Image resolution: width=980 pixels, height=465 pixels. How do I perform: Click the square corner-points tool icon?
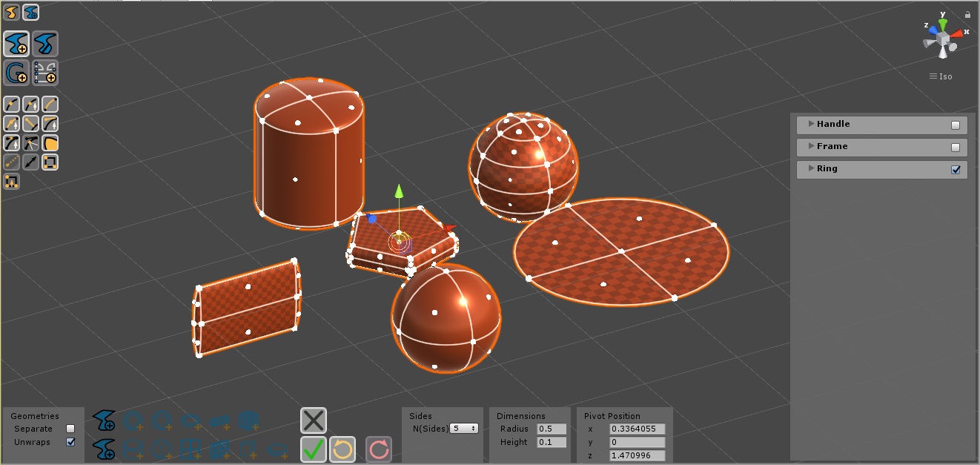[x=50, y=162]
